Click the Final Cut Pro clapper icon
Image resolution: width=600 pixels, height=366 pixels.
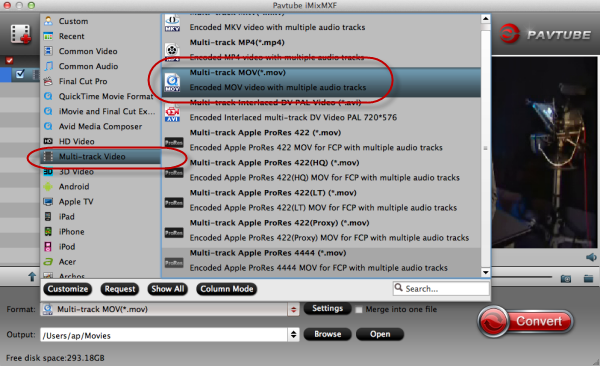48,81
